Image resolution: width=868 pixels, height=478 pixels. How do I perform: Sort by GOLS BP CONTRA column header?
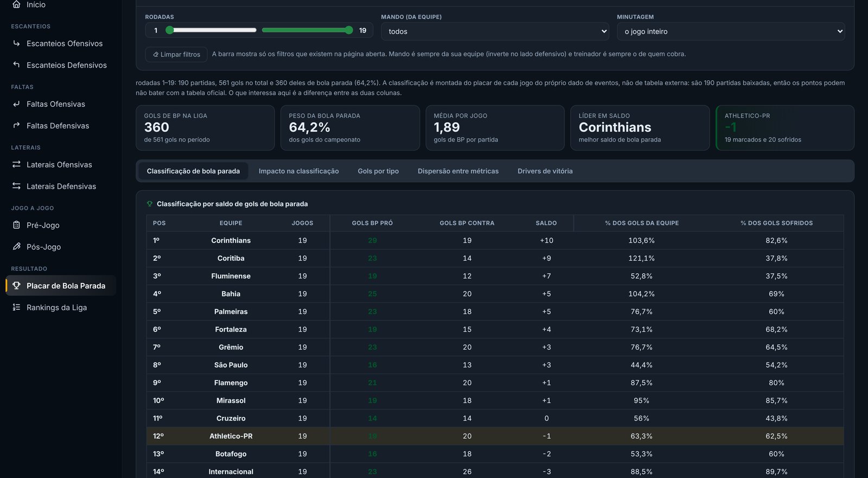click(467, 223)
